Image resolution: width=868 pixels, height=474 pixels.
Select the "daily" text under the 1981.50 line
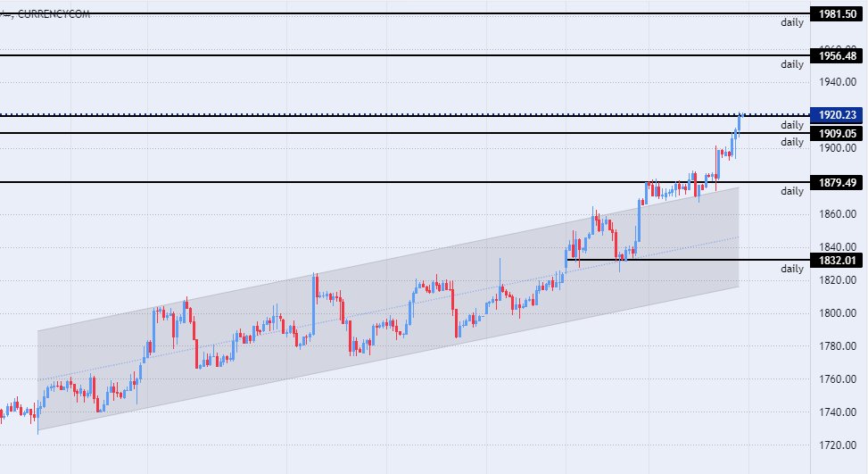[792, 22]
